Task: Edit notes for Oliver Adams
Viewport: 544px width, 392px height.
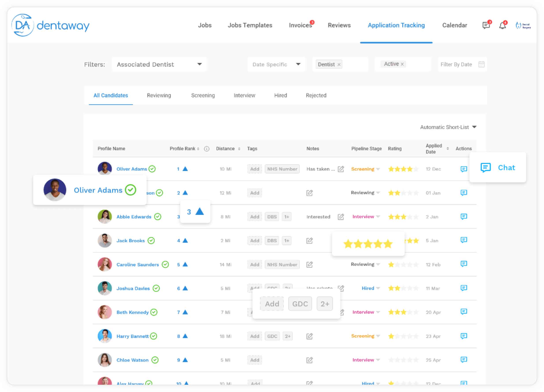Action: (341, 169)
